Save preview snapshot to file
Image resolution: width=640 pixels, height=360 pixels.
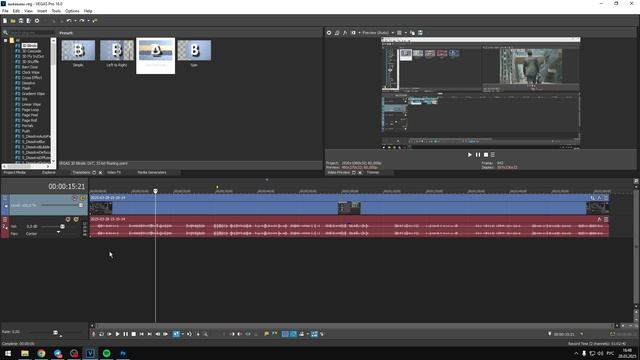coord(420,33)
